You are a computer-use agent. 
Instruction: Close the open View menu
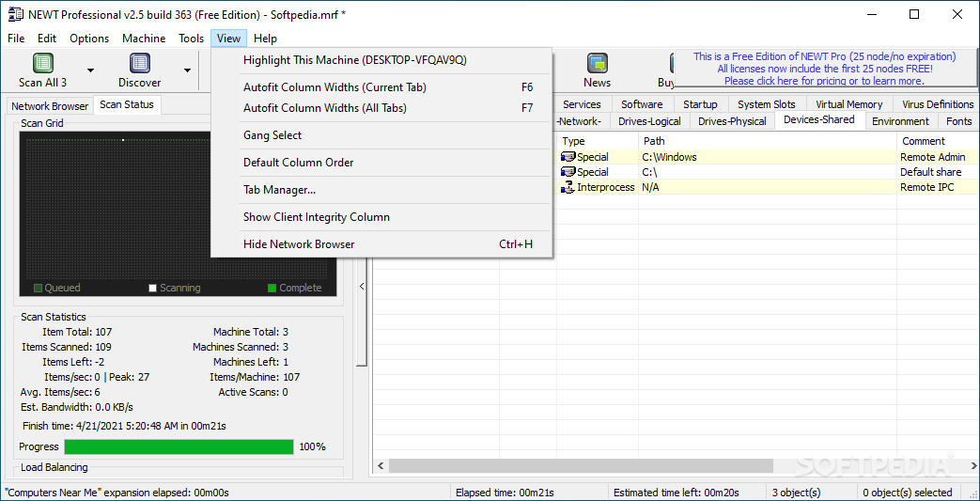point(228,39)
